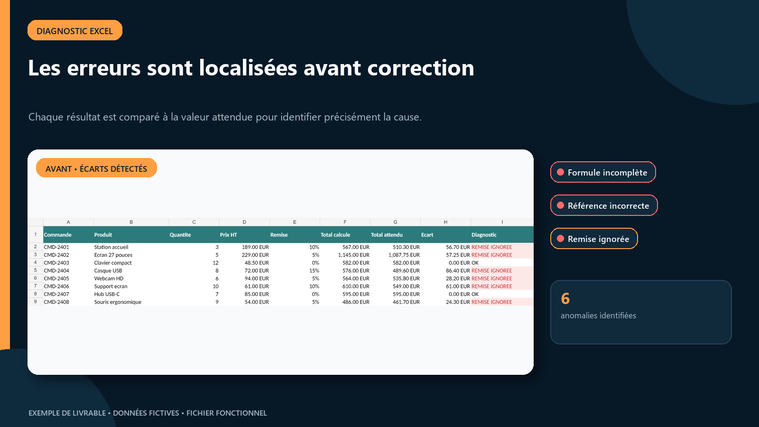This screenshot has height=427, width=759.
Task: Click the 229.00 EUR price cell
Action: (244, 255)
